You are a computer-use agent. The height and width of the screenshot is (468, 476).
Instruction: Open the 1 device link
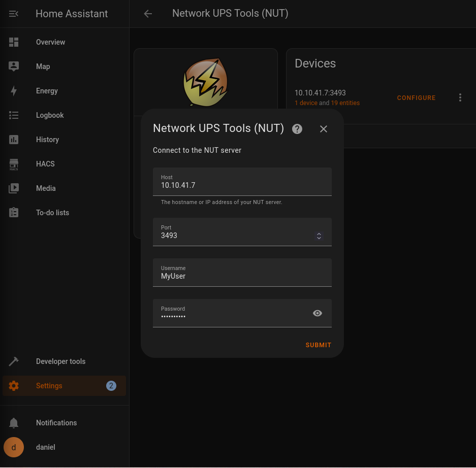[305, 103]
